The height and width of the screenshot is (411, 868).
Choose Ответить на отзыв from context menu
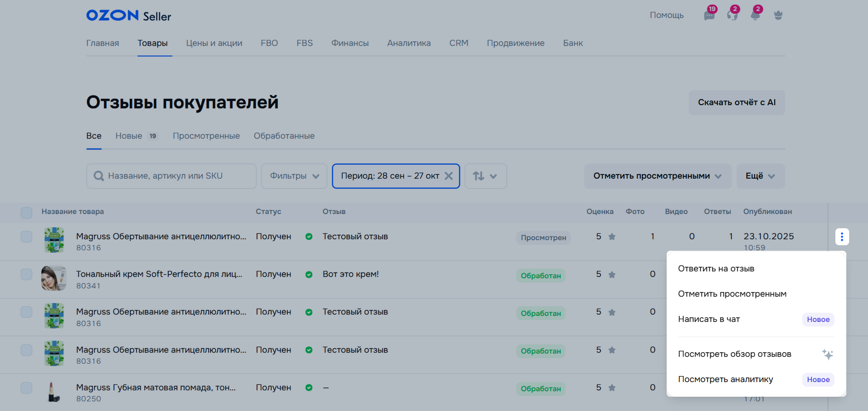click(x=716, y=269)
